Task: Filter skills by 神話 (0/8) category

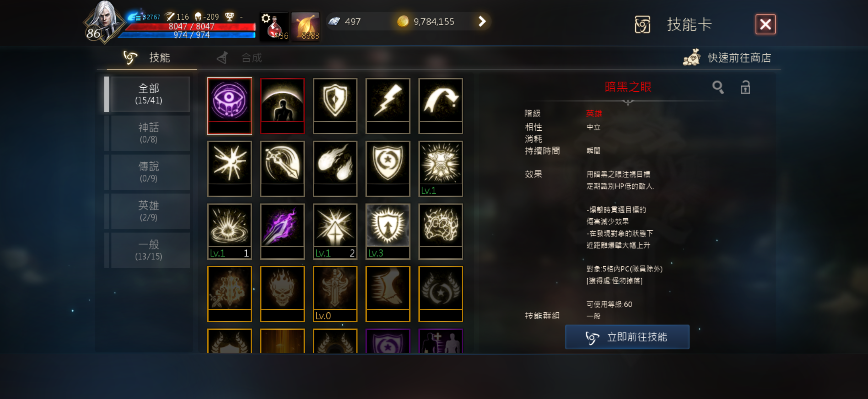Action: [149, 133]
